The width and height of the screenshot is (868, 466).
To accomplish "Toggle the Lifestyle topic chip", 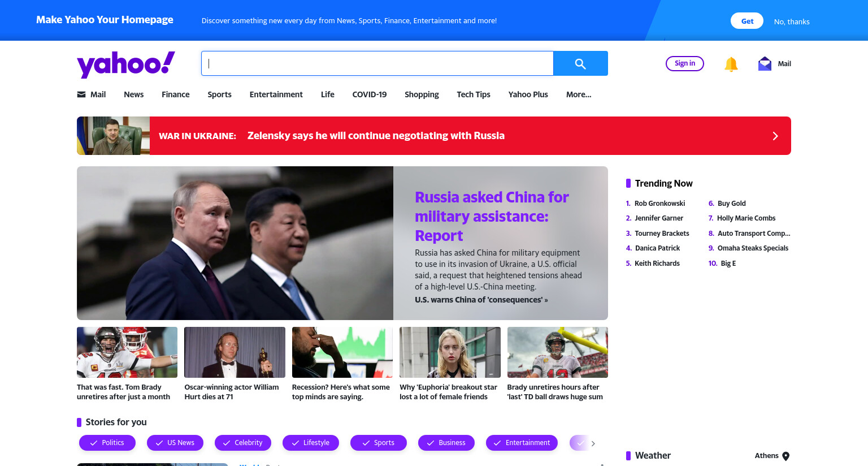I will 311,443.
